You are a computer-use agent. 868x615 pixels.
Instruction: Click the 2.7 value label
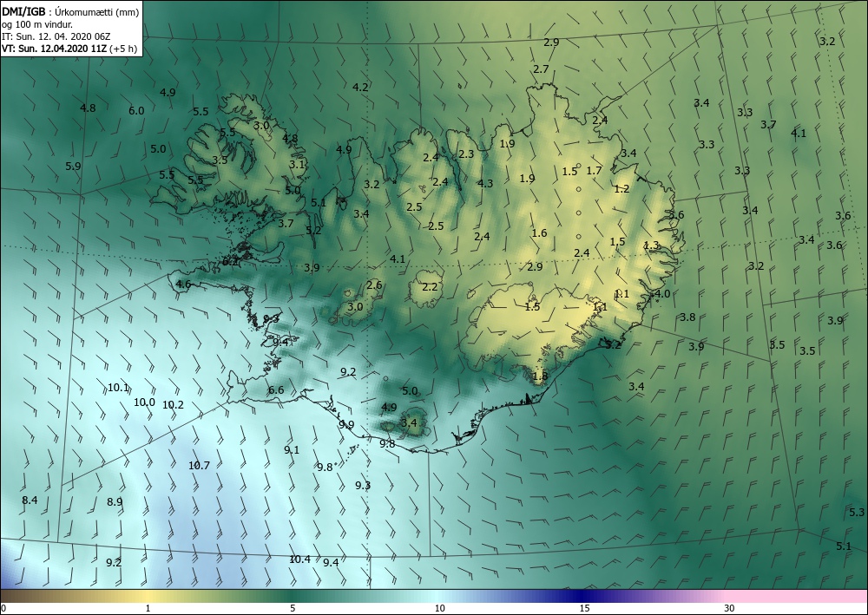541,69
